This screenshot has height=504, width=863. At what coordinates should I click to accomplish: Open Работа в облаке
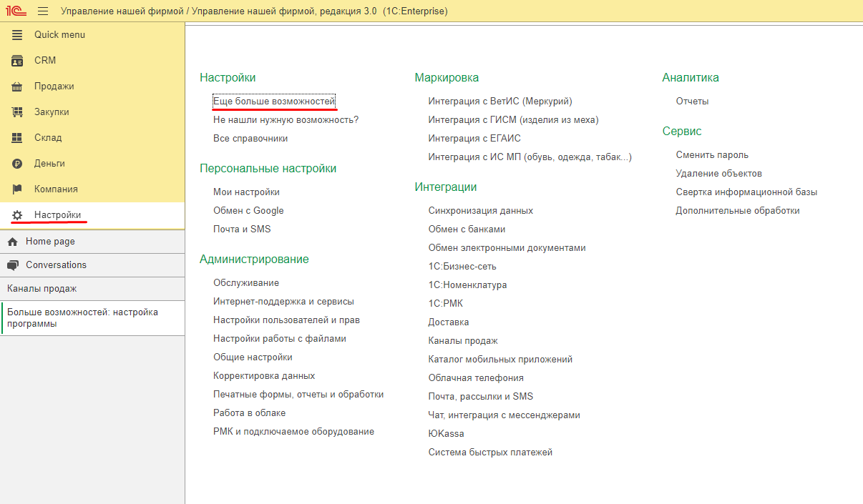point(249,413)
